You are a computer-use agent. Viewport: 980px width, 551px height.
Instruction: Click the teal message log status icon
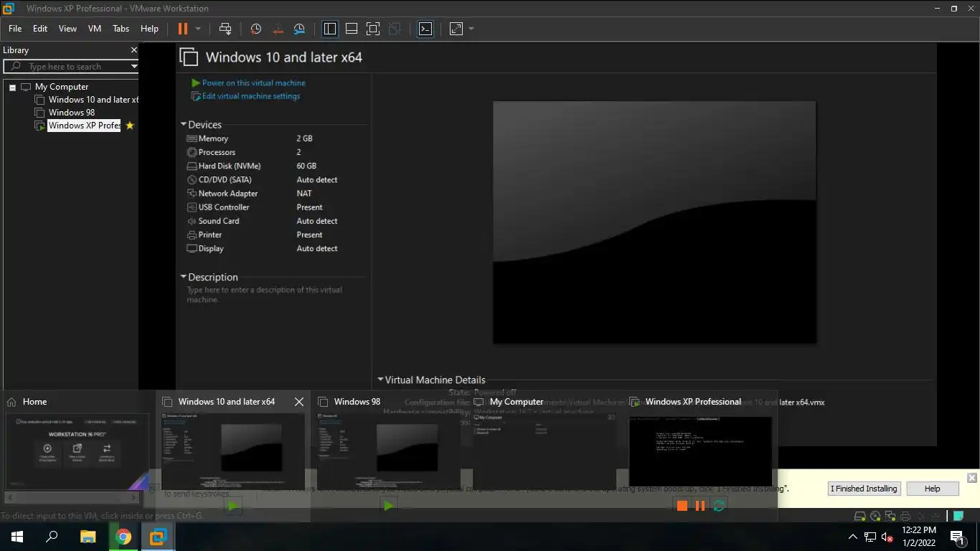pos(958,516)
